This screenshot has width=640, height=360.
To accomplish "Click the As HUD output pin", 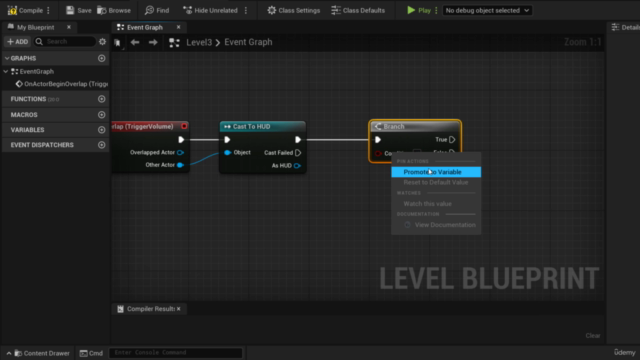I will [x=297, y=166].
